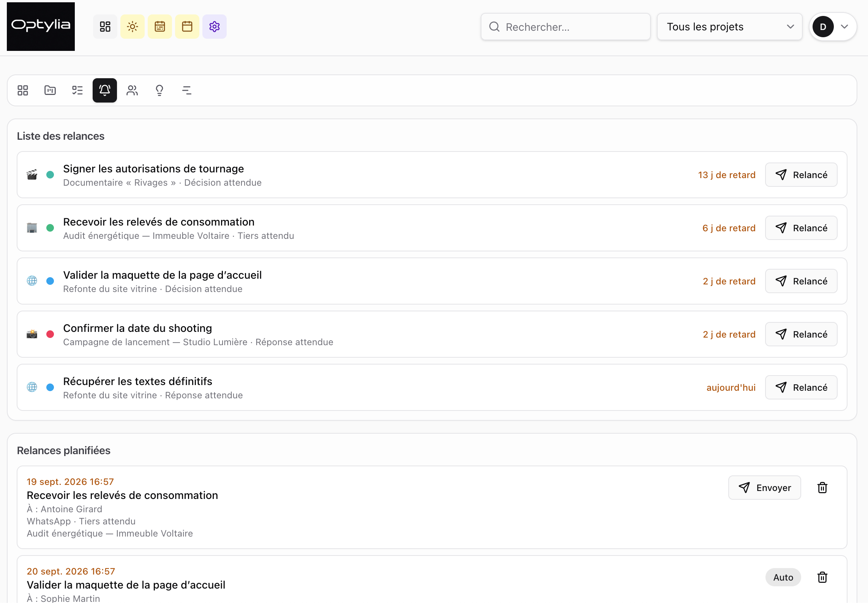Click Relancé for Récupérer les textes définitifs
The image size is (868, 603).
pyautogui.click(x=801, y=387)
